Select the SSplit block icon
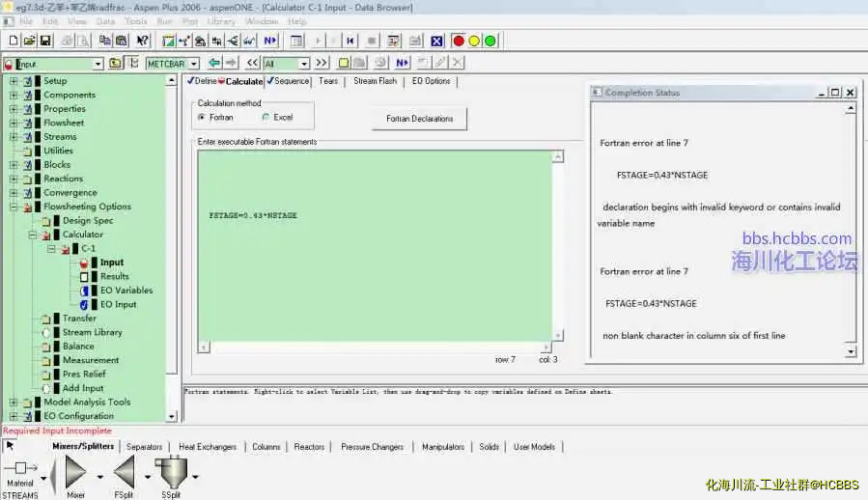 tap(171, 473)
